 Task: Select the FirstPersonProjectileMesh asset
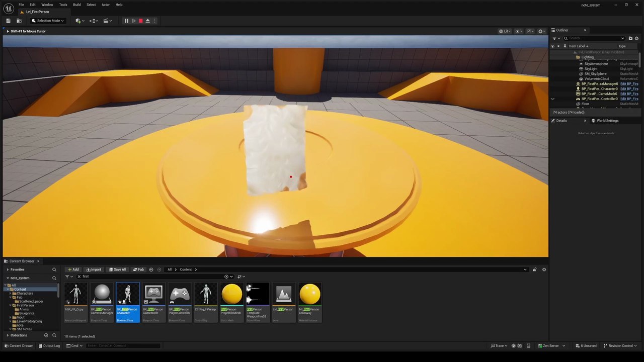[231, 302]
